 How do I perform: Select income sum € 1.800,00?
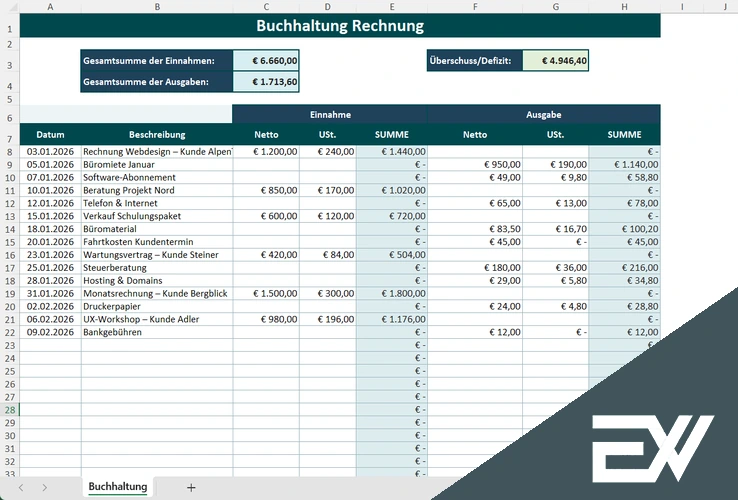click(392, 293)
